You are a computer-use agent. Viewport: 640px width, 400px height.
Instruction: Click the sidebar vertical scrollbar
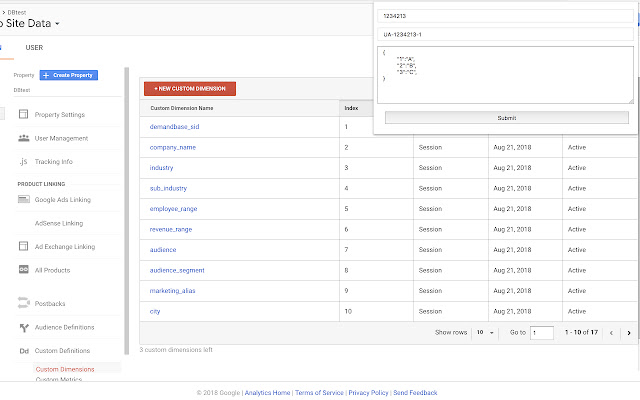pyautogui.click(x=127, y=211)
